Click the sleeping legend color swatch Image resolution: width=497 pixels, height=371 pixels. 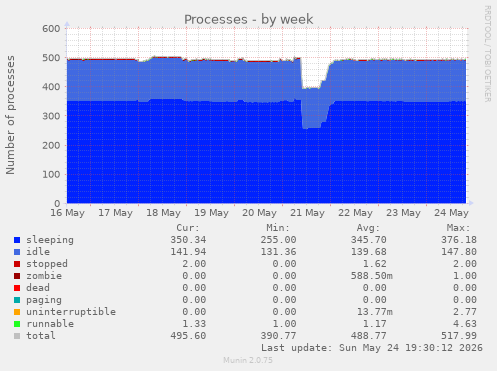click(17, 240)
